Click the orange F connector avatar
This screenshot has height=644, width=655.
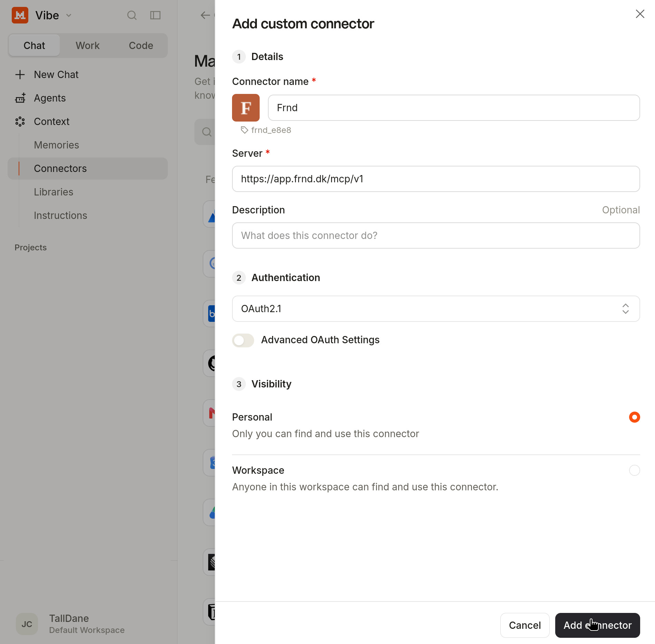[x=246, y=108]
